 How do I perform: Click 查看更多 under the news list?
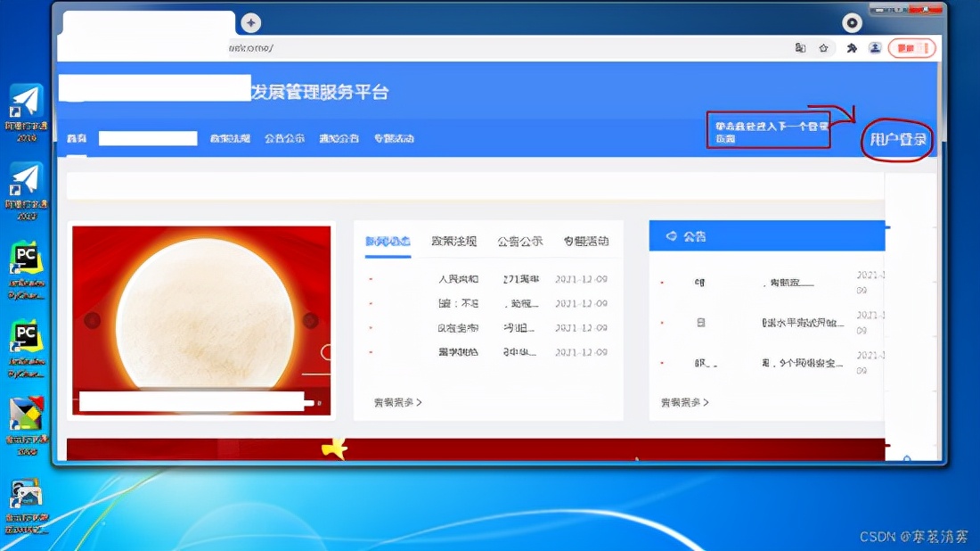pyautogui.click(x=397, y=402)
